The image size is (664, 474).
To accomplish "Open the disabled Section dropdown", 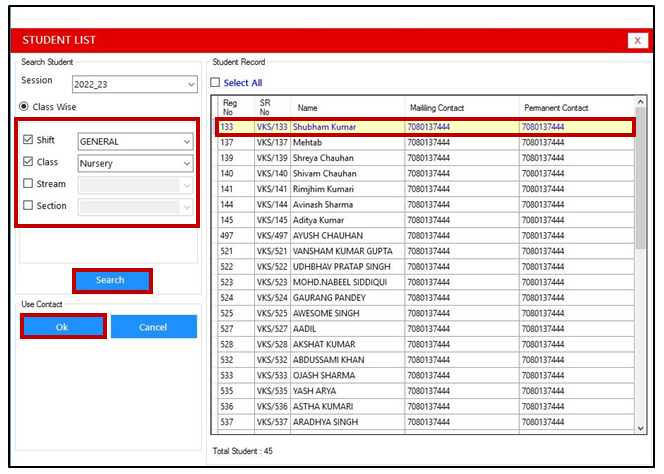I will (136, 207).
